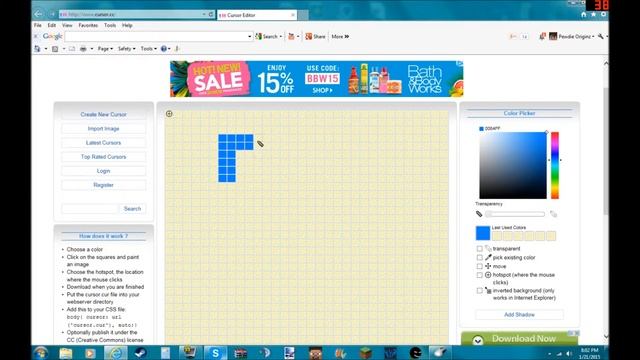The image size is (640, 360).
Task: Expand the Tools dropdown in command bar
Action: (149, 49)
